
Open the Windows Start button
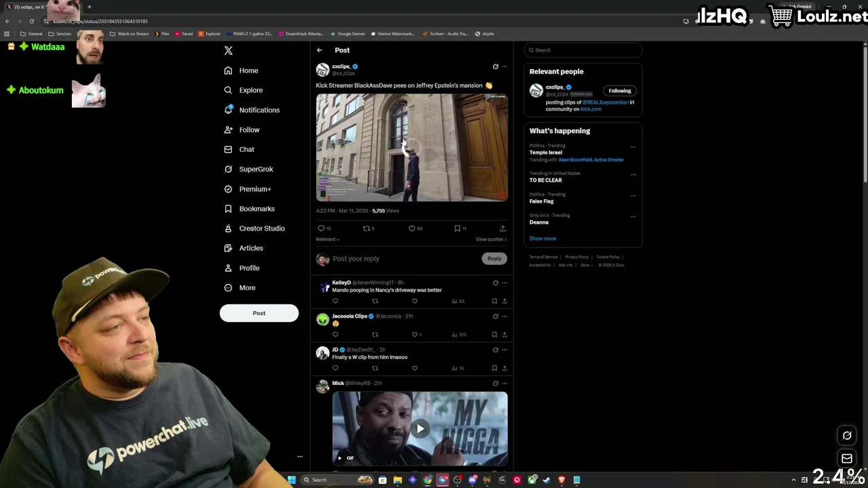pos(292,480)
